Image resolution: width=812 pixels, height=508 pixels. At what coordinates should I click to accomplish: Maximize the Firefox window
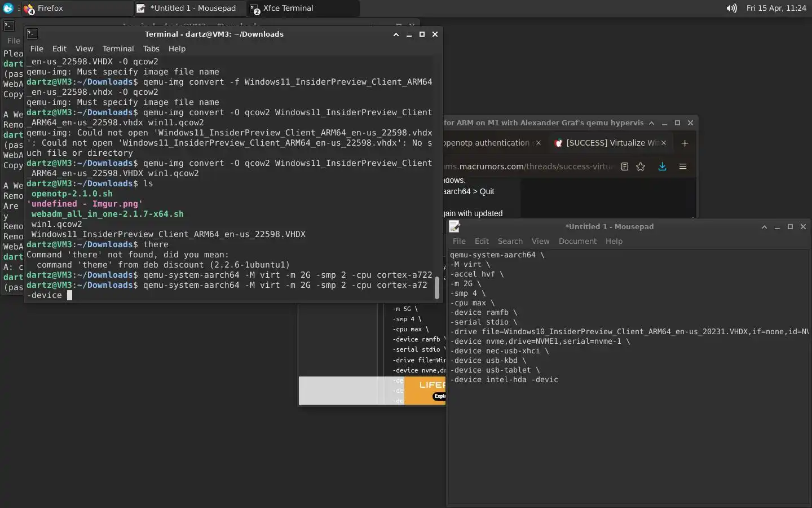pos(677,123)
